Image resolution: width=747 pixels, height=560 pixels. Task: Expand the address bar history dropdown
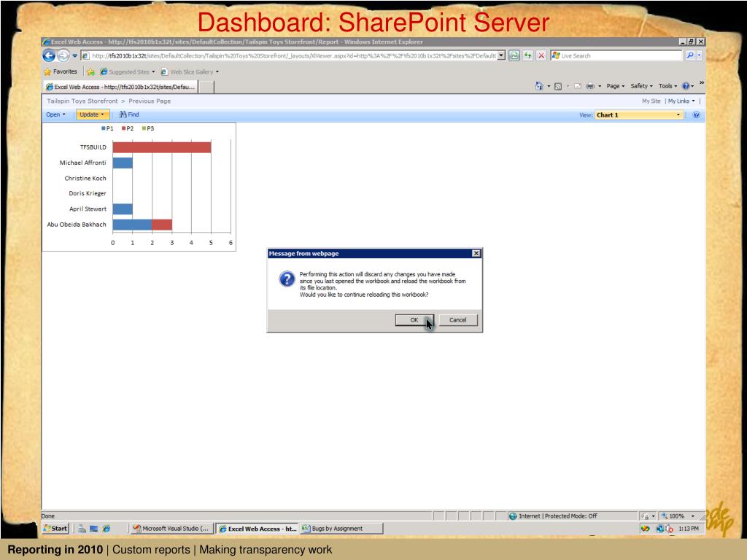501,55
